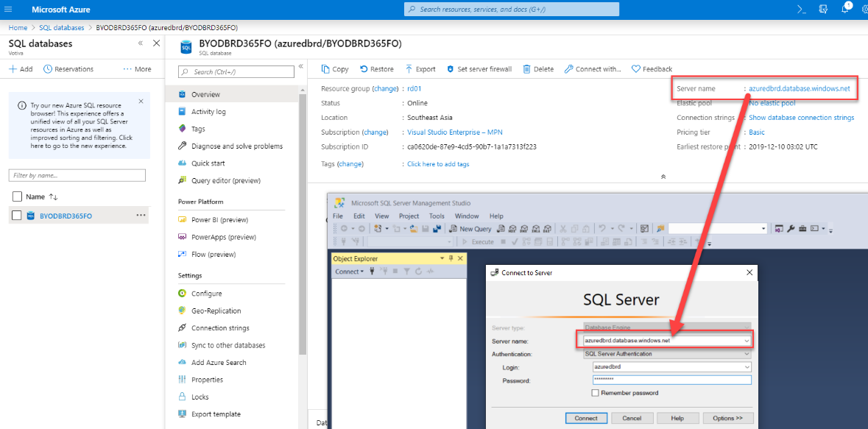Screen dimensions: 868x429
Task: Add a new SQL database
Action: pyautogui.click(x=21, y=69)
